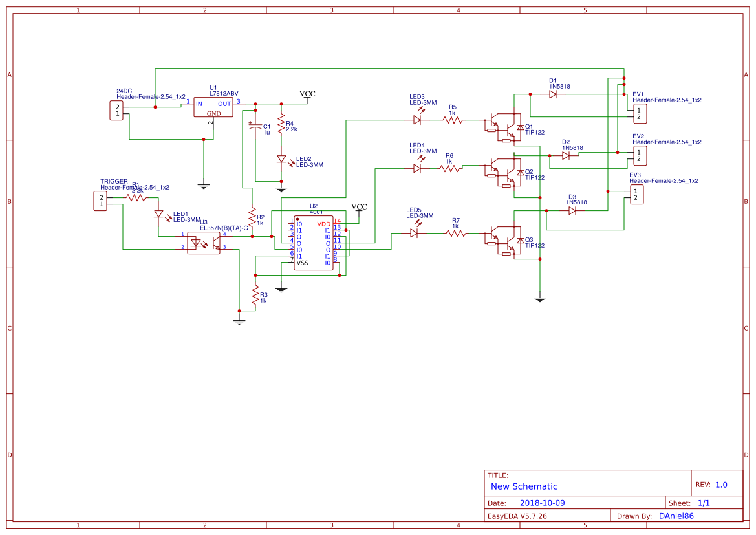Select Schottky diode D1 1N5818

click(x=554, y=93)
